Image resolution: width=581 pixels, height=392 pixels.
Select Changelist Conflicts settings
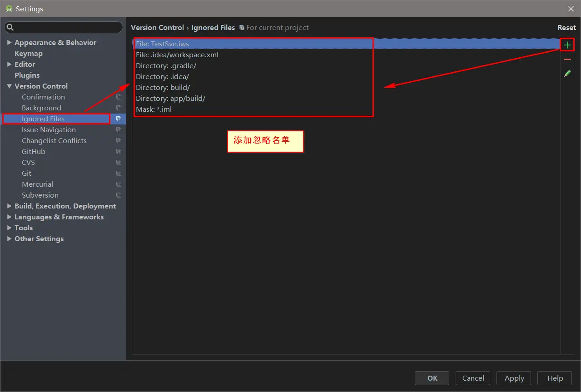pyautogui.click(x=54, y=141)
